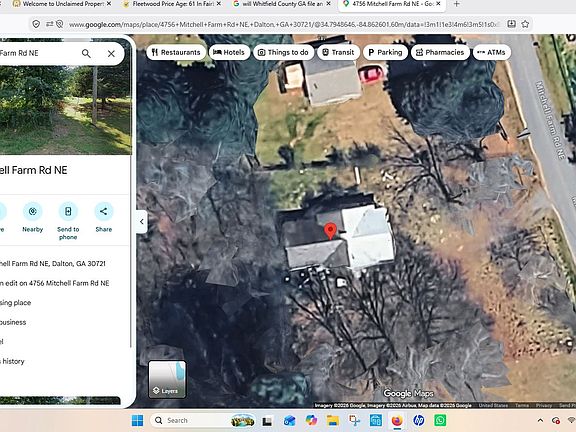Collapse the side panel with arrow

(142, 222)
